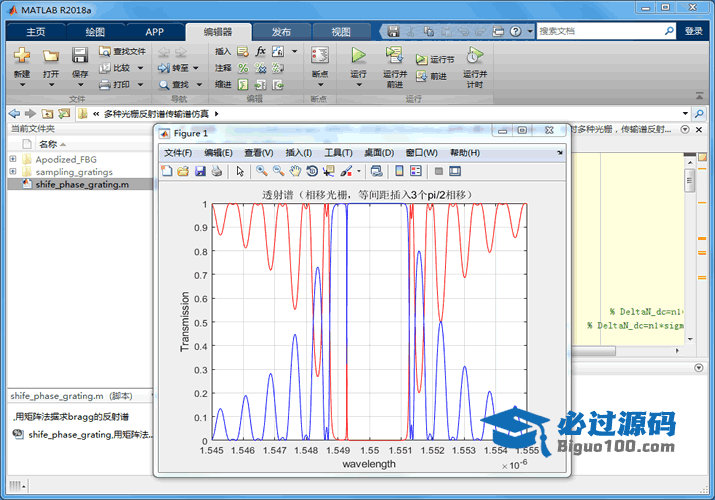Viewport: 715px width, 500px height.
Task: Open File (文件) menu in Figure 1
Action: pos(178,153)
